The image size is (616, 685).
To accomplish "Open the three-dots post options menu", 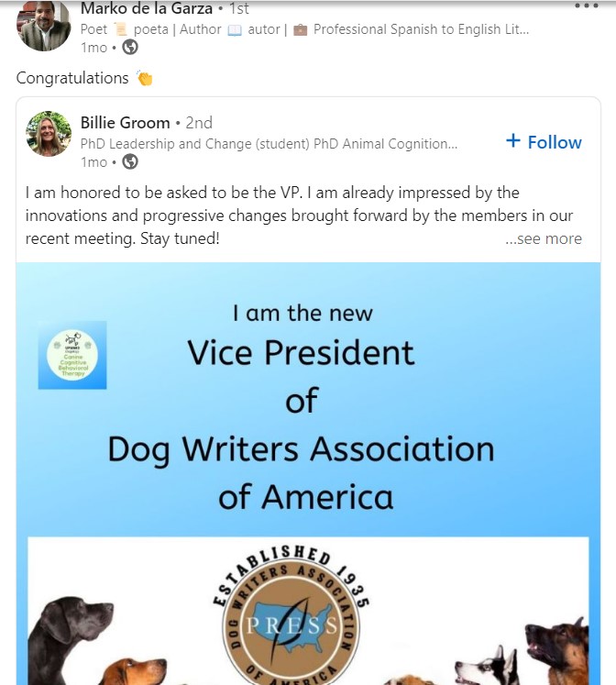I will tap(586, 6).
